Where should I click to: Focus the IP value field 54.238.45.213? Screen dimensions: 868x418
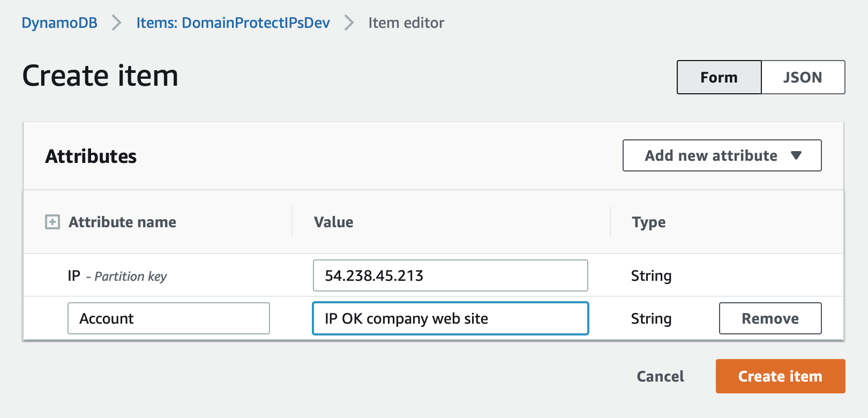pyautogui.click(x=450, y=275)
